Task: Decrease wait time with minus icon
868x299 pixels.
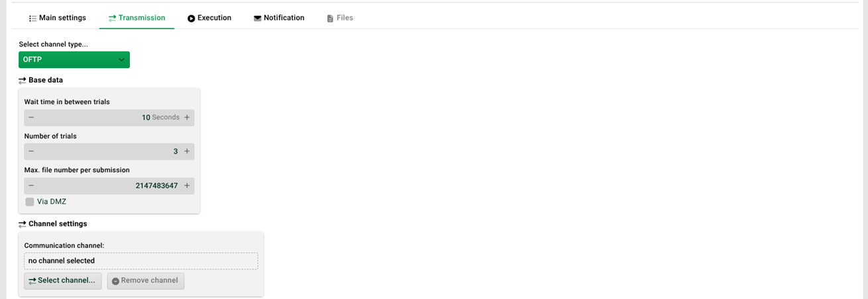Action: coord(31,117)
